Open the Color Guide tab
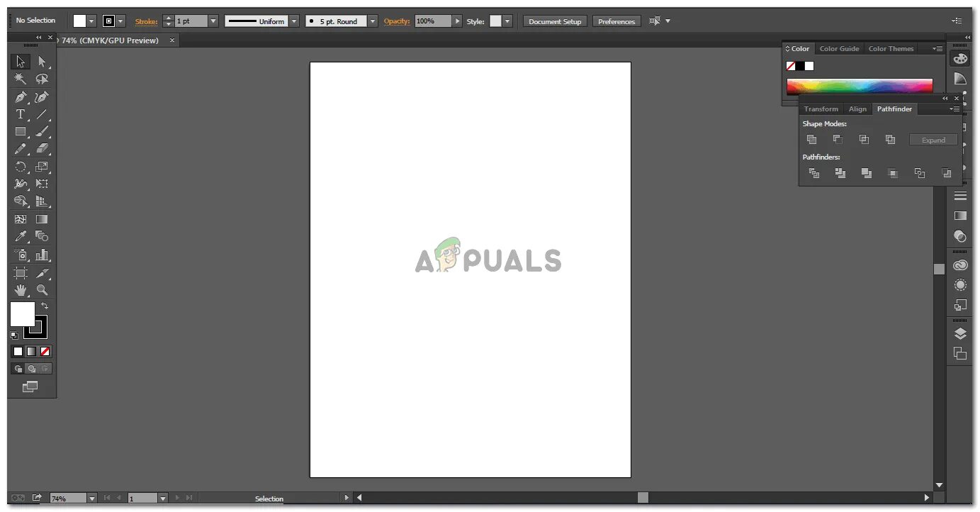This screenshot has height=512, width=980. (x=839, y=49)
